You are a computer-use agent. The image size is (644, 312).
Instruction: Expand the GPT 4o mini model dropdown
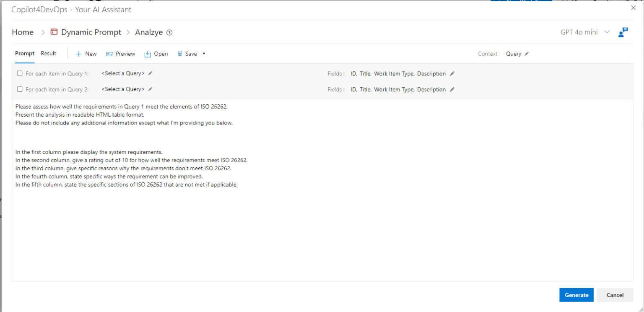(x=606, y=32)
